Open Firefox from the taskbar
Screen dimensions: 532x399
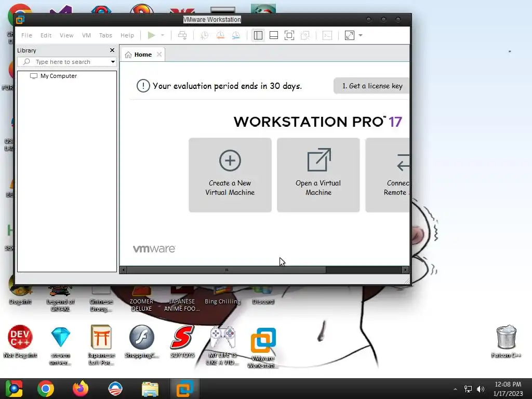click(81, 389)
